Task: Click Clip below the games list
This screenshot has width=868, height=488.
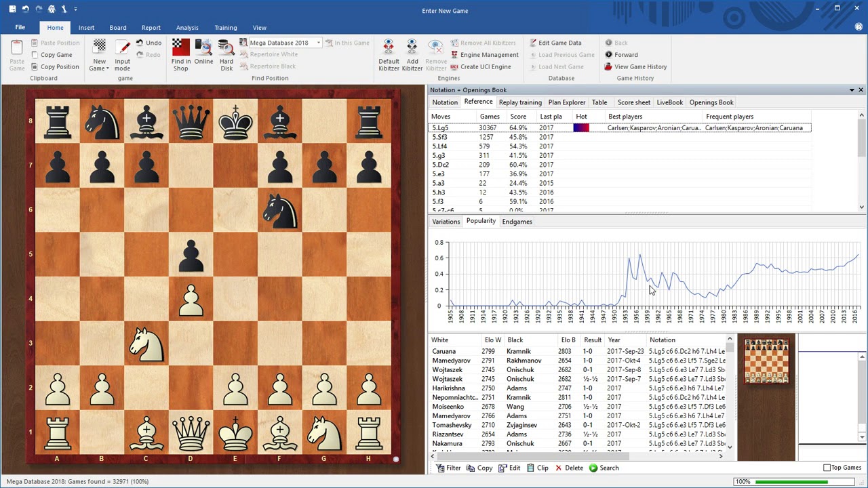Action: click(537, 468)
